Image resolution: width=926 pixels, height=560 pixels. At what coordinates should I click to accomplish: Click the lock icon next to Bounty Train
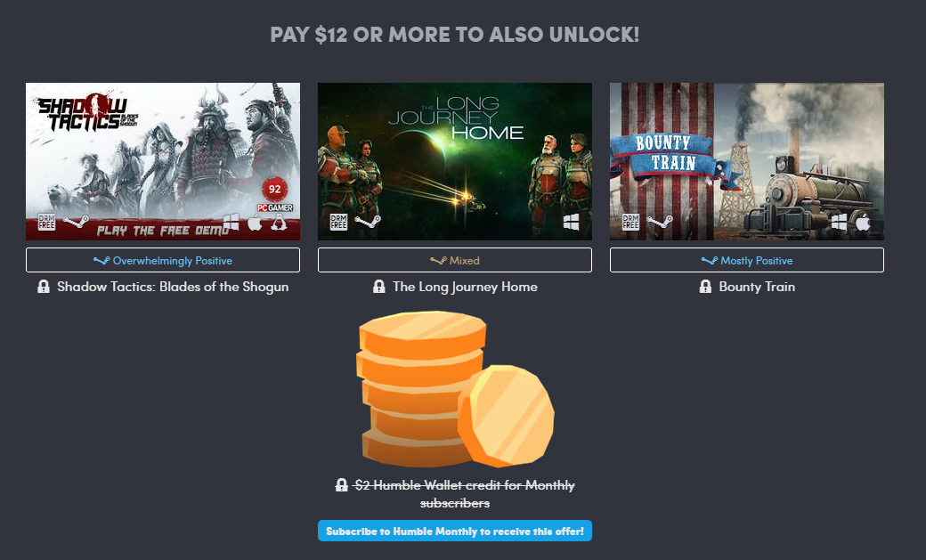coord(705,287)
